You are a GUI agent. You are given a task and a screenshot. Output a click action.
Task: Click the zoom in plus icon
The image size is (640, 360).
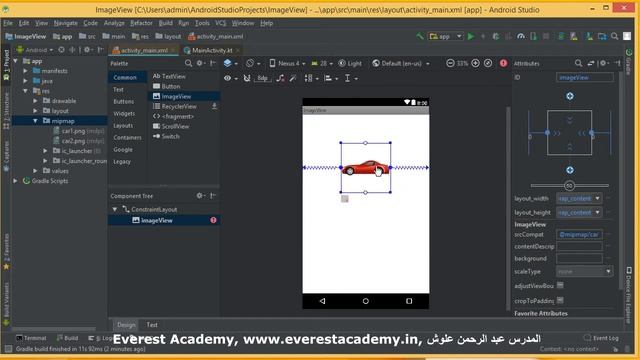click(x=476, y=63)
